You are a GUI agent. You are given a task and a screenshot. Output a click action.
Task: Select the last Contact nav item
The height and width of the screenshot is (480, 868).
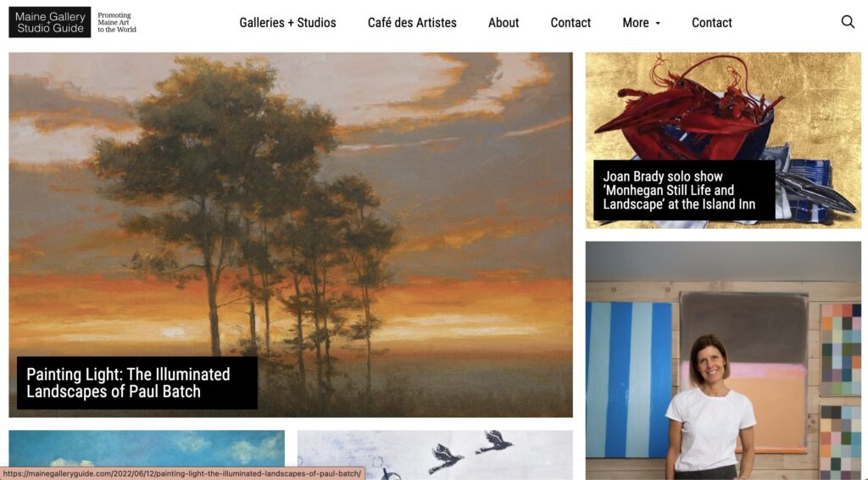coord(711,23)
